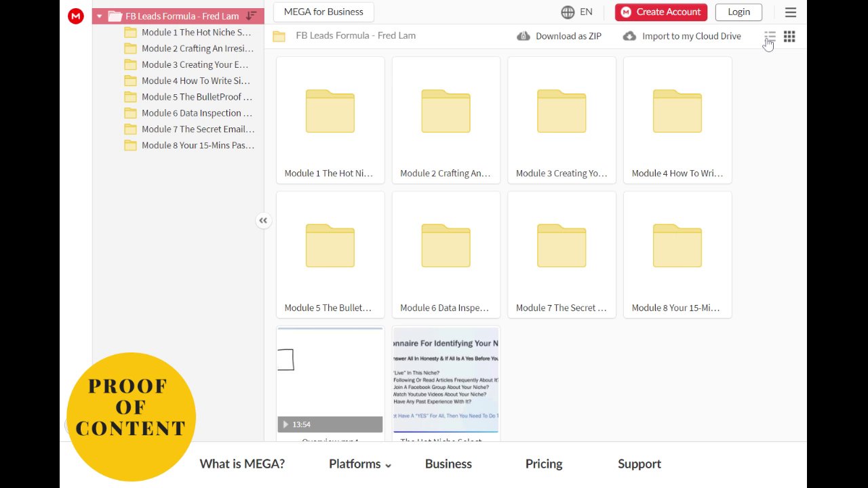The image size is (868, 488).
Task: Open Module 5 The Bullet... folder tile
Action: point(330,255)
